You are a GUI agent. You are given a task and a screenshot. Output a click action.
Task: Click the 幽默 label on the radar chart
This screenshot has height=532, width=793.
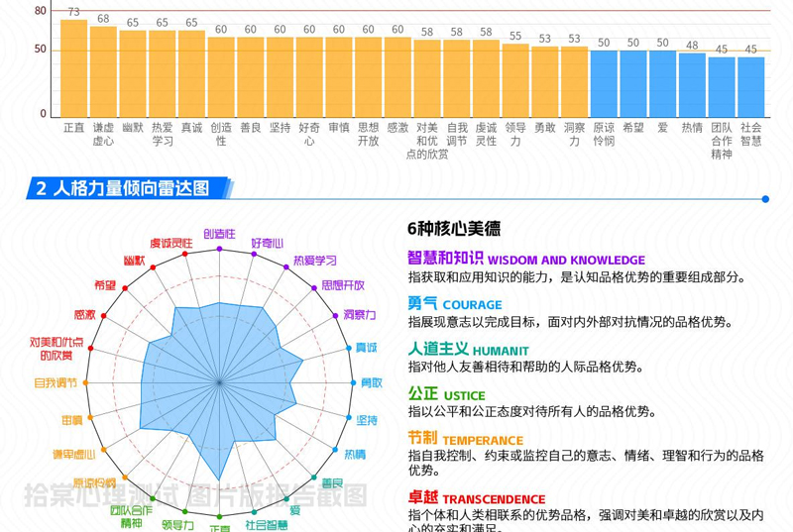(135, 261)
